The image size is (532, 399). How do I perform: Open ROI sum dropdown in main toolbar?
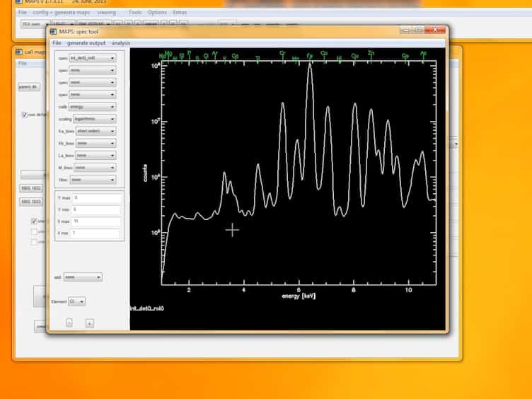[35, 24]
